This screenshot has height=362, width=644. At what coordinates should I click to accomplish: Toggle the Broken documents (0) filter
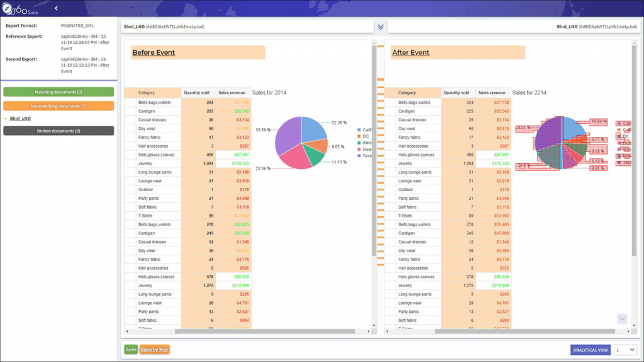(x=58, y=131)
